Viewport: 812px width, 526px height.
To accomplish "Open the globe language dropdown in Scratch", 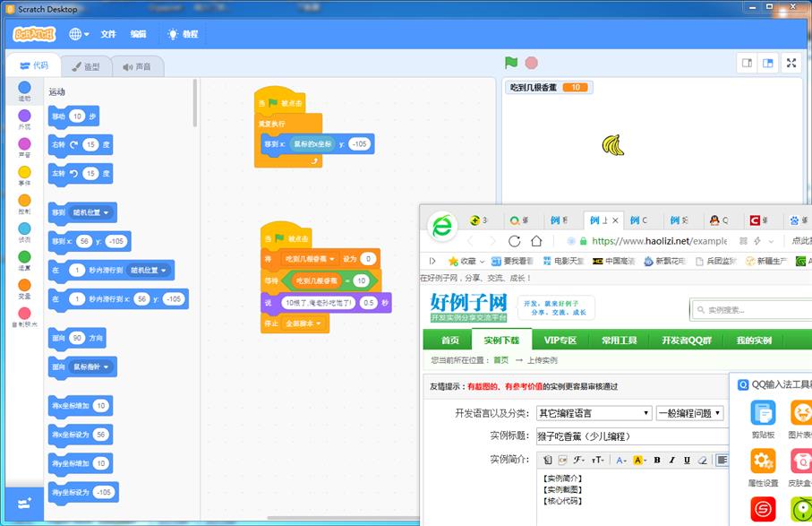I will tap(79, 34).
